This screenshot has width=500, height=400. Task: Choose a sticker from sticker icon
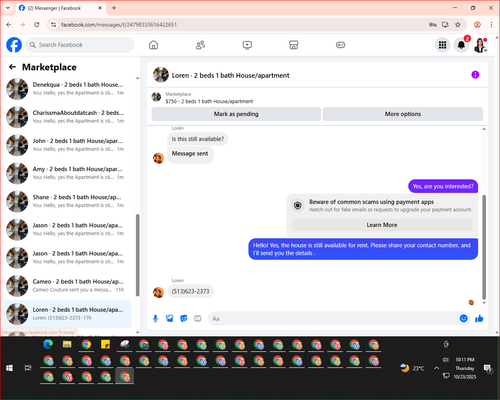coord(184,319)
